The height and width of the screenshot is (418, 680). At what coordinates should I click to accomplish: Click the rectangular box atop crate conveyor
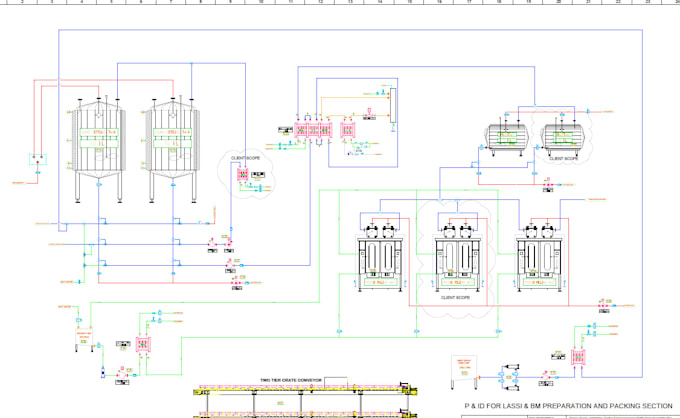tap(336, 382)
